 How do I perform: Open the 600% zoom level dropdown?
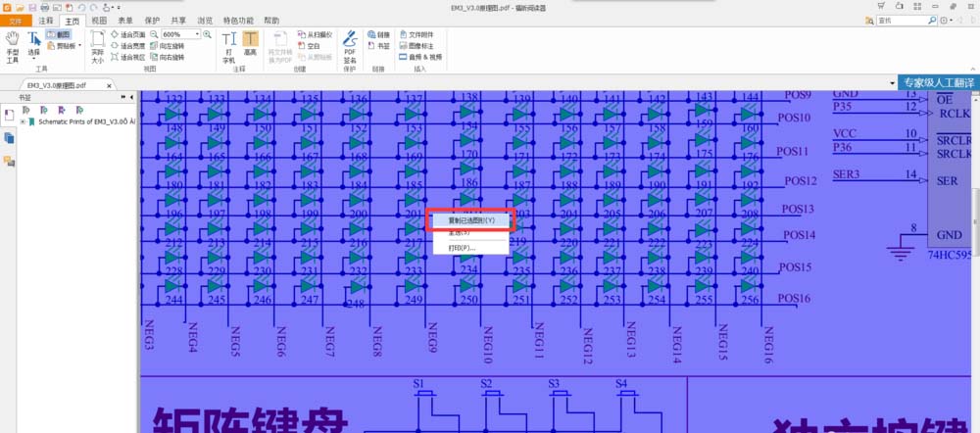[x=197, y=33]
